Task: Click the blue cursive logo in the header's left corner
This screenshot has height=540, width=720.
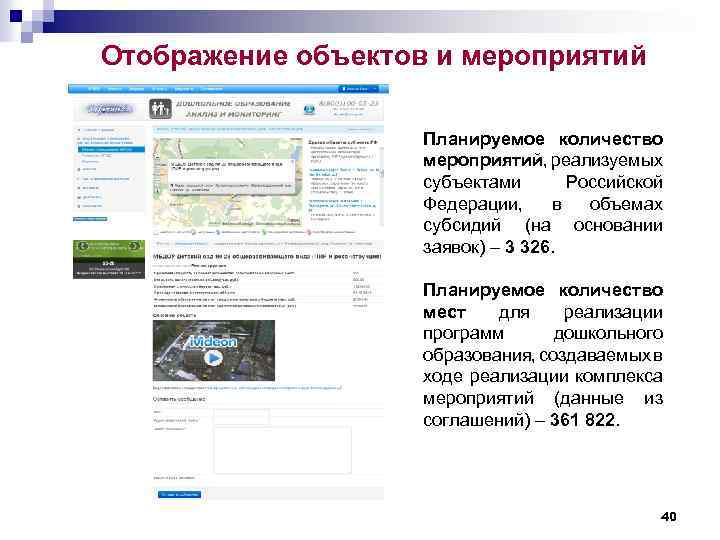Action: click(x=110, y=109)
